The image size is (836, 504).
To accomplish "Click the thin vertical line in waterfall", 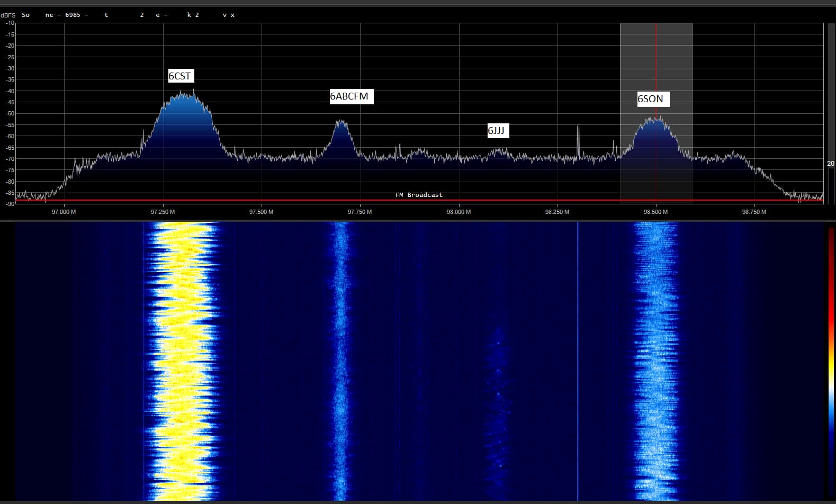I will (578, 360).
